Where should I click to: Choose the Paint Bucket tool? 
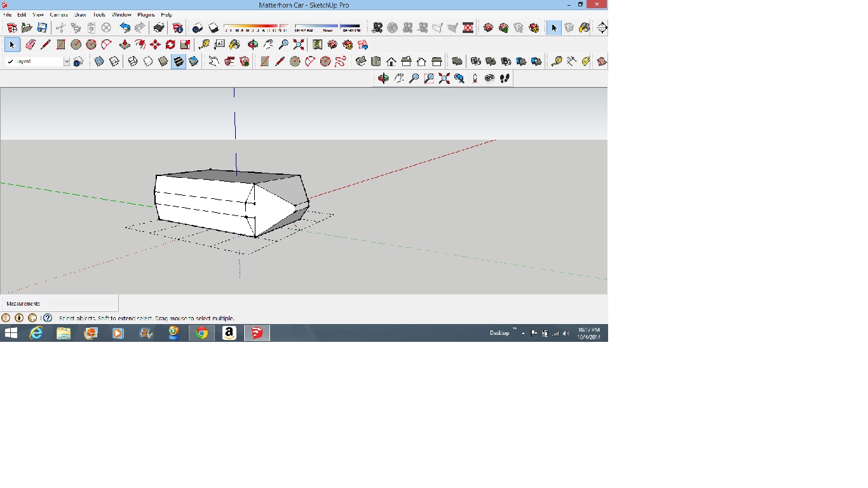click(x=234, y=44)
